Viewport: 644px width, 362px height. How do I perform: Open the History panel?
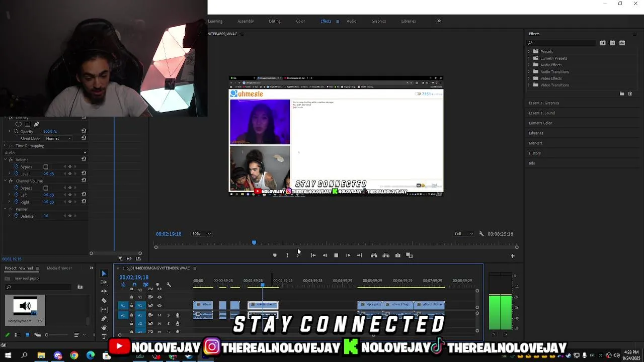point(535,153)
